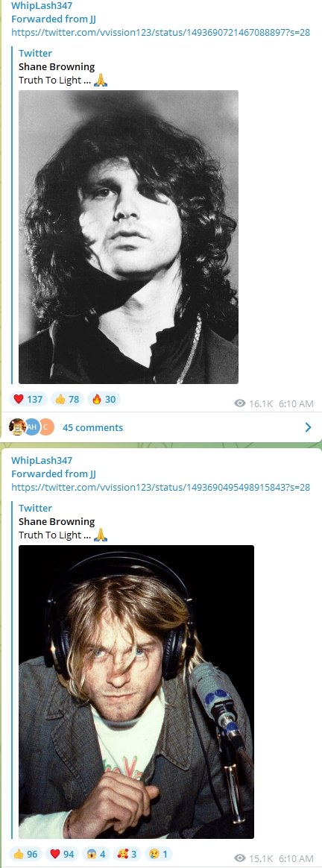The height and width of the screenshot is (868, 322).
Task: Click the crying face reaction with 1
Action: 159,854
